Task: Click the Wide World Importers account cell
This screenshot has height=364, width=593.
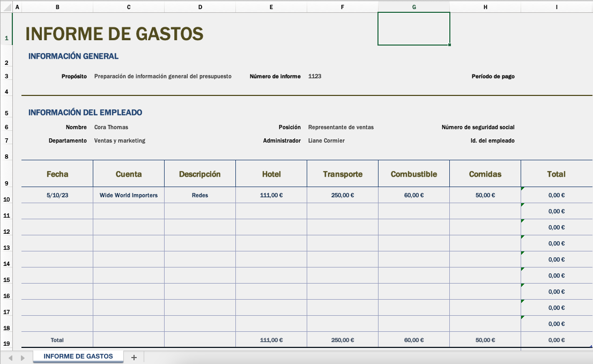Action: coord(129,195)
